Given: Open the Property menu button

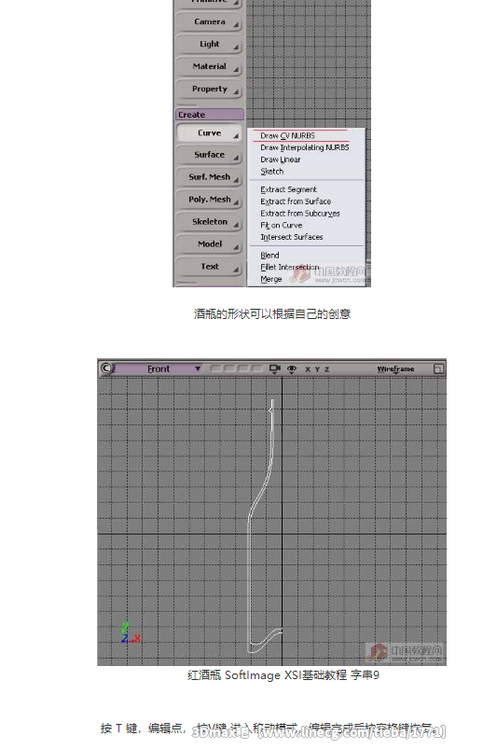Looking at the screenshot, I should [x=209, y=89].
